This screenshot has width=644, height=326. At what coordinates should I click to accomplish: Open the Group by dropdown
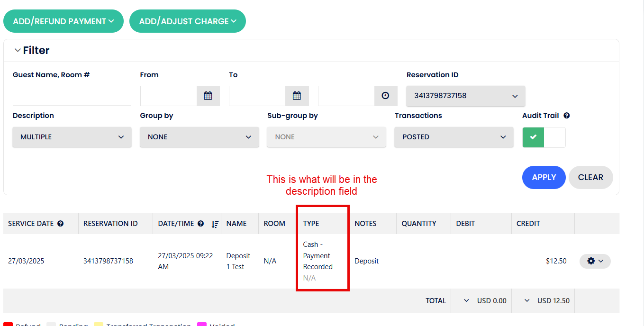point(200,137)
